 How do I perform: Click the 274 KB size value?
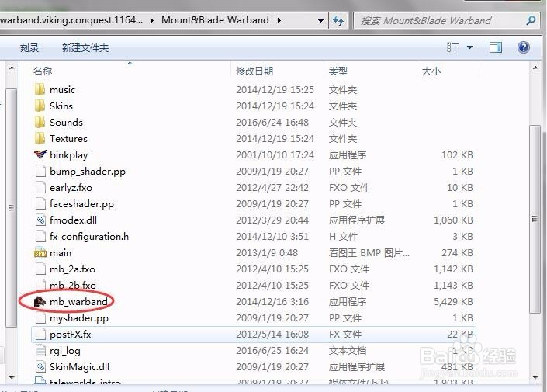pyautogui.click(x=457, y=253)
